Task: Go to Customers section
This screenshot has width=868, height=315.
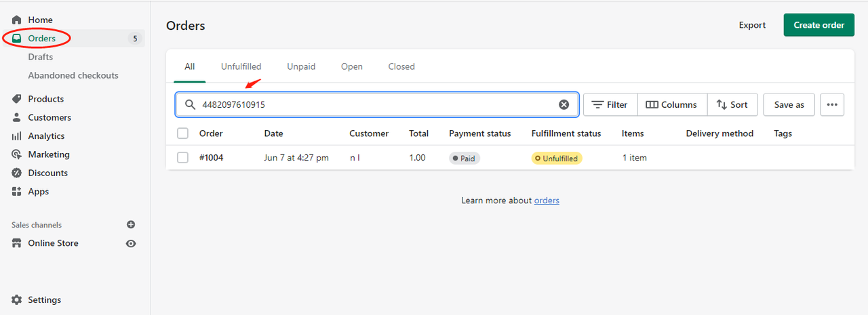Action: pos(50,117)
